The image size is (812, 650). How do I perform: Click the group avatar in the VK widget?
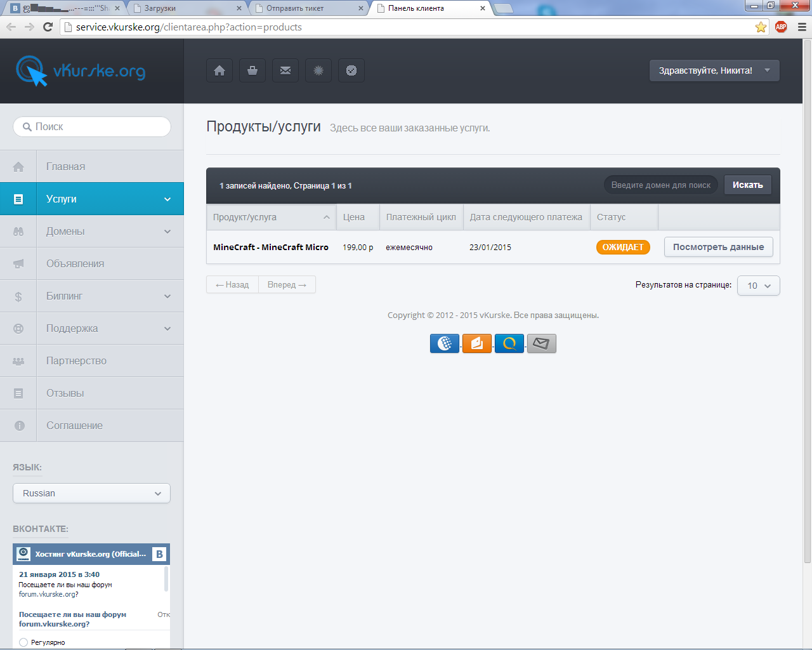pyautogui.click(x=23, y=554)
